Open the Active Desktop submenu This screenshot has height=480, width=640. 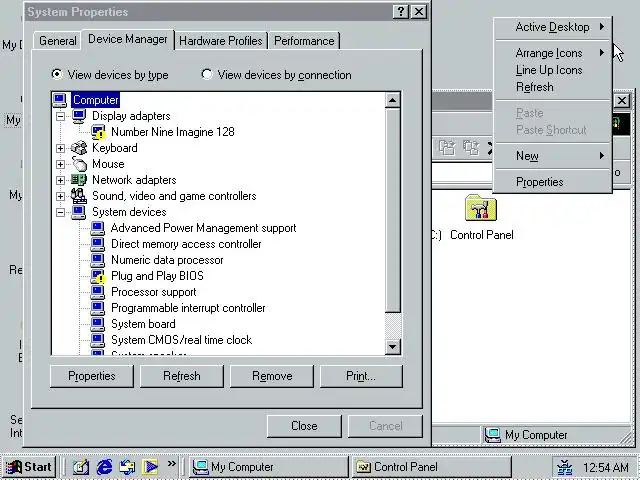tap(553, 27)
